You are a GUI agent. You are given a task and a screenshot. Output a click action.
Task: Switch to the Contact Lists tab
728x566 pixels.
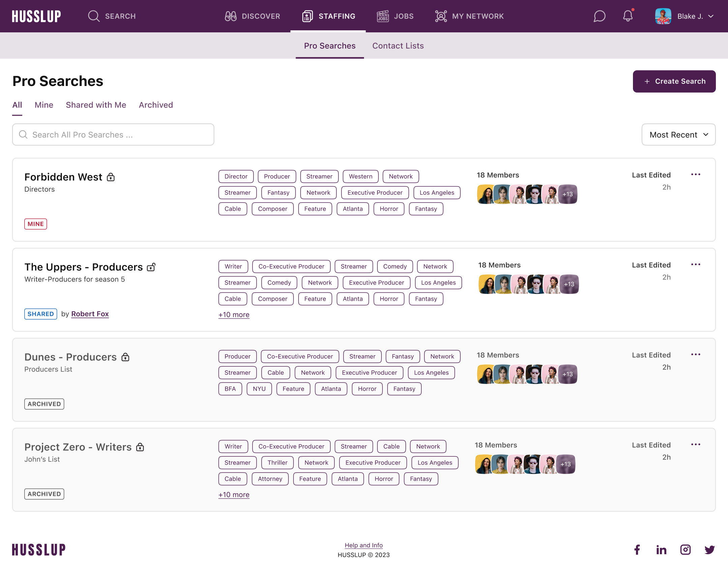coord(398,46)
